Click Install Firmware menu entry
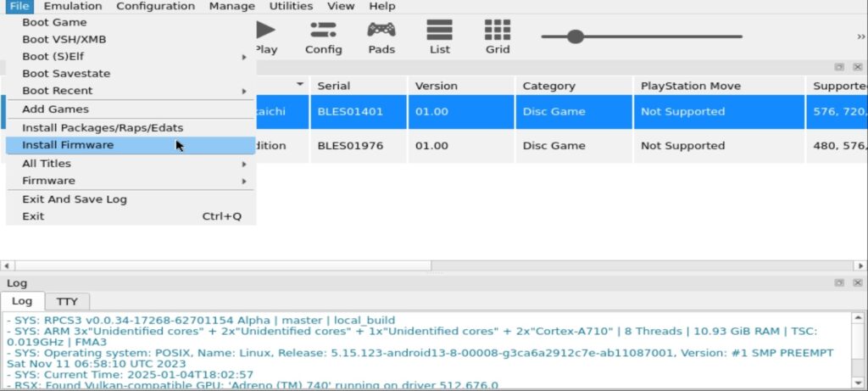 tap(131, 145)
